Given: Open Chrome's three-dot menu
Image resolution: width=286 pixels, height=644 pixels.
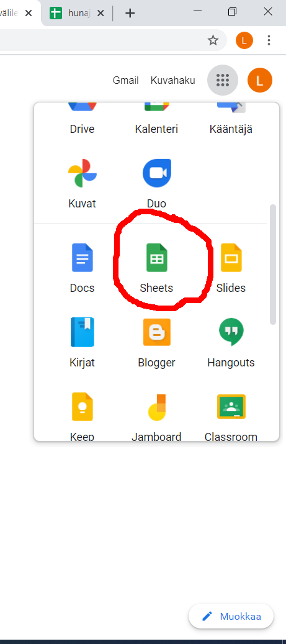Looking at the screenshot, I should click(x=269, y=40).
